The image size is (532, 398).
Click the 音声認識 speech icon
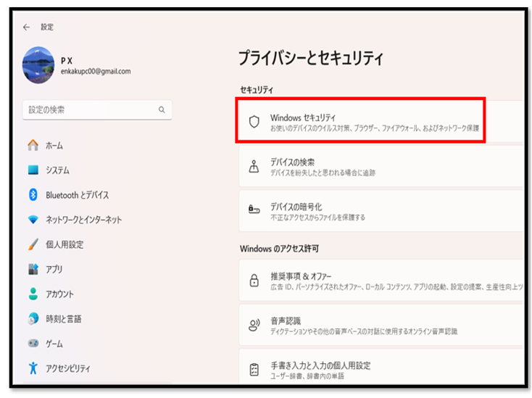click(254, 325)
